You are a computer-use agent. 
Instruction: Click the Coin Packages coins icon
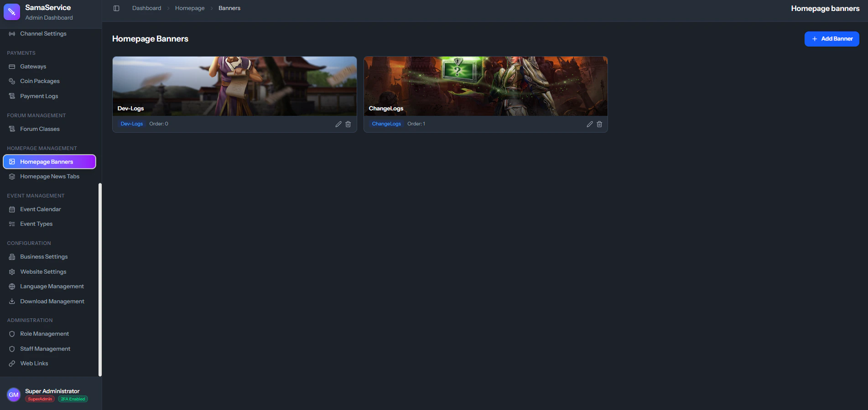point(12,81)
